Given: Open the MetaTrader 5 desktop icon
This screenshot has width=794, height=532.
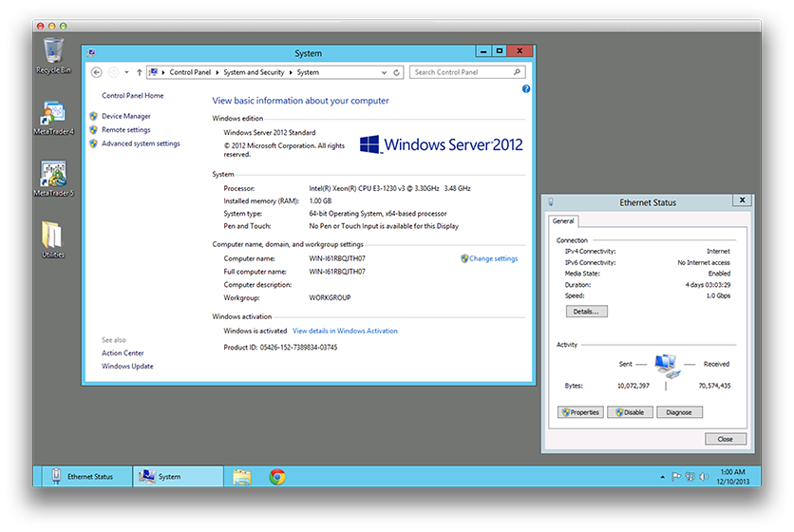Looking at the screenshot, I should (53, 179).
